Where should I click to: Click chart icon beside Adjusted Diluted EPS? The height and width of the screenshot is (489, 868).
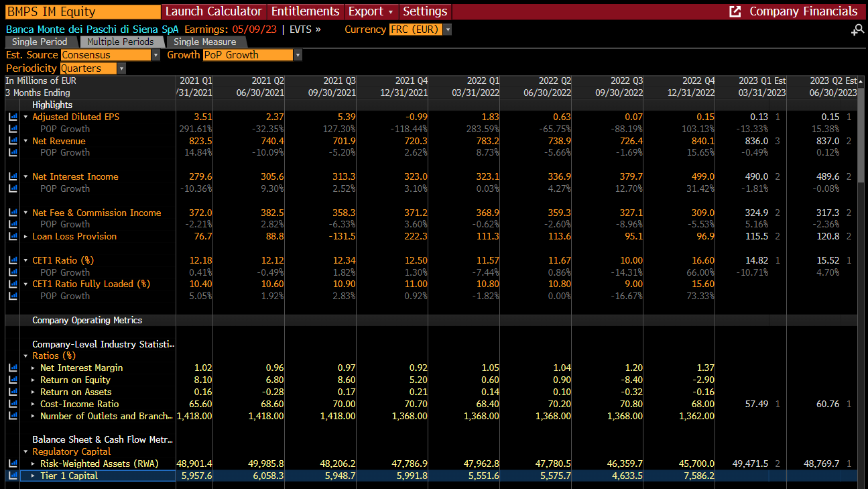click(13, 117)
